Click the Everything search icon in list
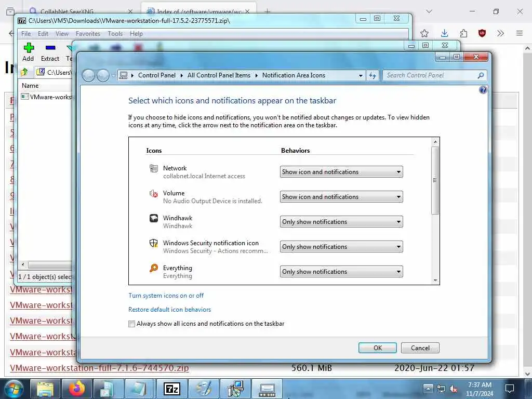This screenshot has width=532, height=399. (154, 268)
